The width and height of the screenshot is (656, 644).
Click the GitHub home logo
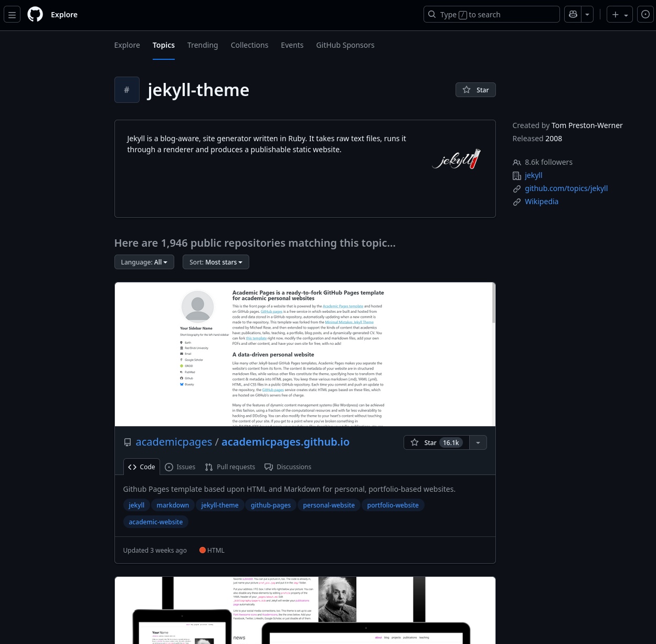tap(35, 14)
